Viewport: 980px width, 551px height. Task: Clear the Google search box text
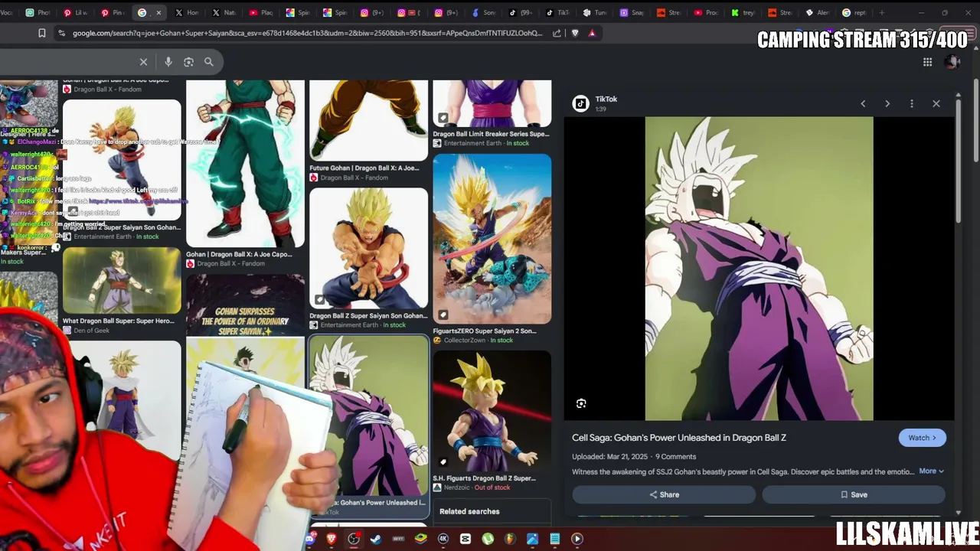pos(143,62)
